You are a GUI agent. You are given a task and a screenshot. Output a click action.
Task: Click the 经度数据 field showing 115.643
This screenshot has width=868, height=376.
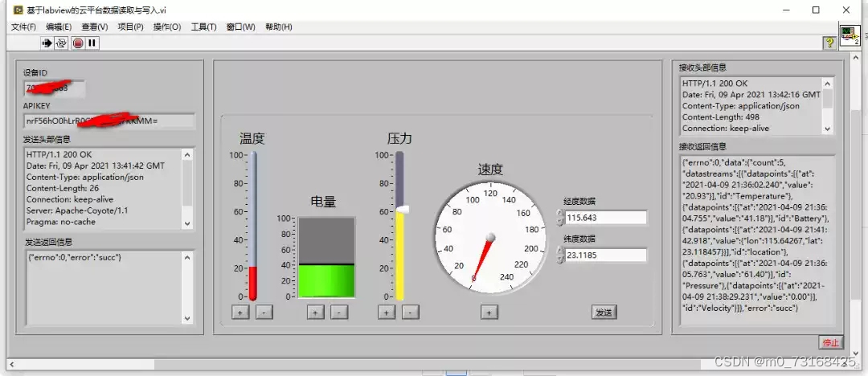(606, 218)
